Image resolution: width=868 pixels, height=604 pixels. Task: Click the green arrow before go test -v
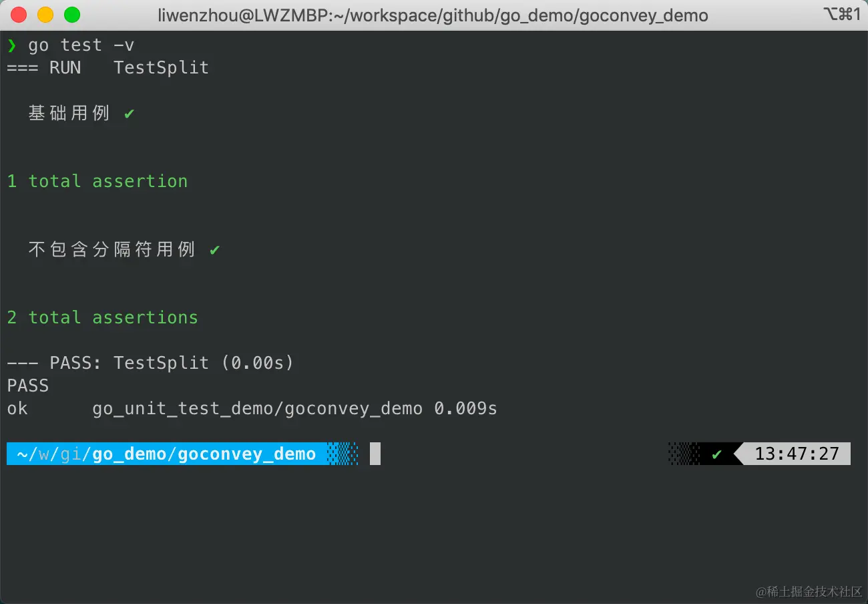click(12, 45)
